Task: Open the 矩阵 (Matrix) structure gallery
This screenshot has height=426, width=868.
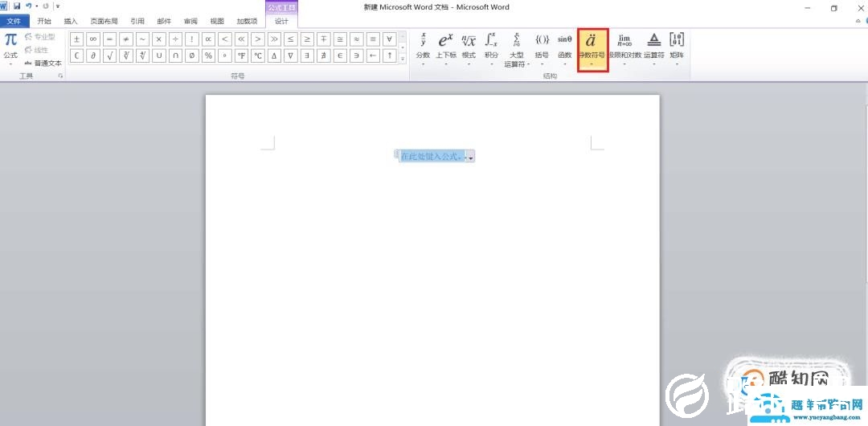Action: (x=677, y=49)
